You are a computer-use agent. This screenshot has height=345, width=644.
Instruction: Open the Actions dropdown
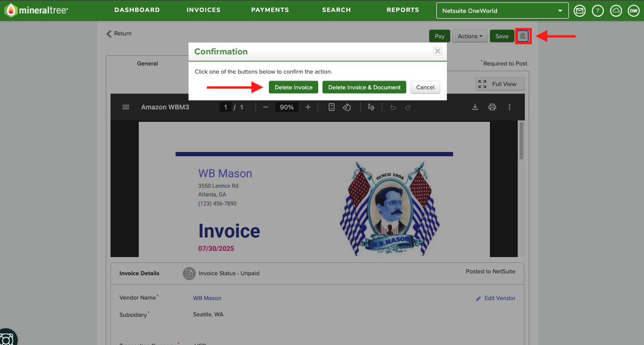[x=470, y=36]
